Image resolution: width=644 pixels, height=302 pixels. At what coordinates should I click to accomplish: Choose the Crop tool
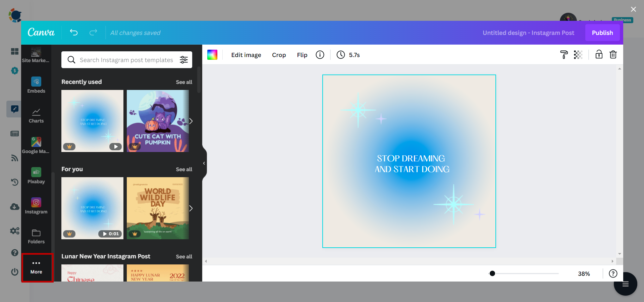pyautogui.click(x=279, y=55)
